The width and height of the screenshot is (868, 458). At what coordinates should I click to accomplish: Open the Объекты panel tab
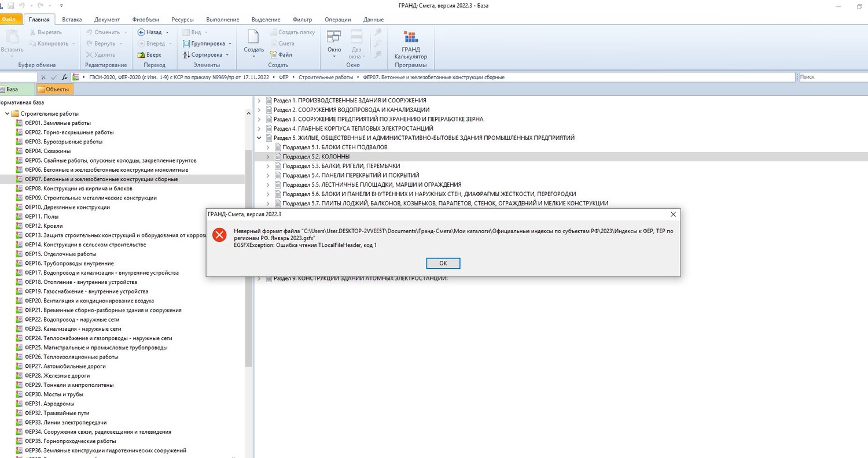click(54, 89)
